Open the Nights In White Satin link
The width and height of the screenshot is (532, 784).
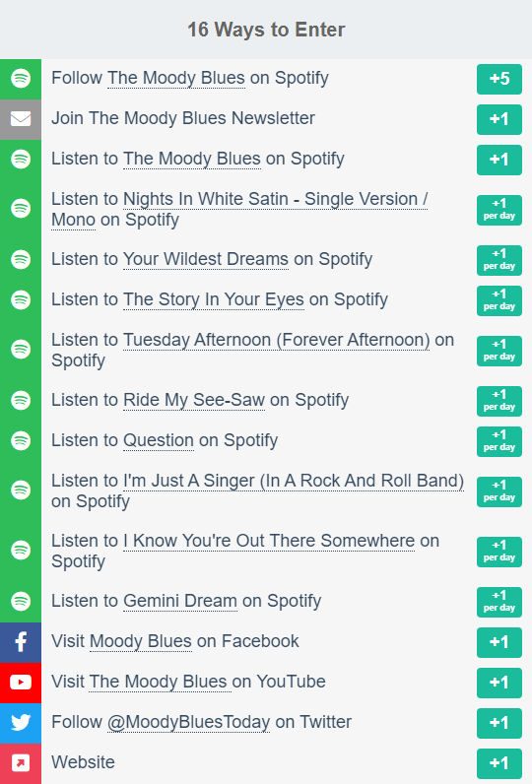click(x=239, y=209)
